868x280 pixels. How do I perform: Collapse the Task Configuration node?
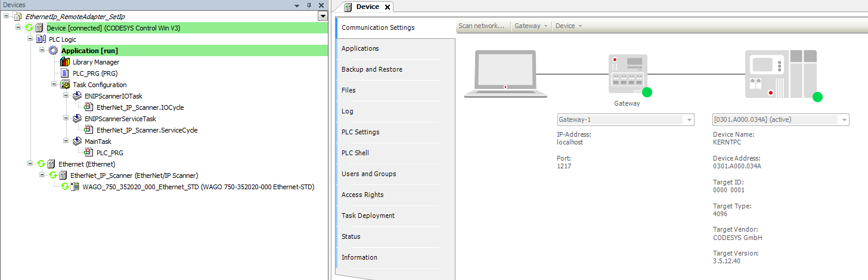click(54, 85)
